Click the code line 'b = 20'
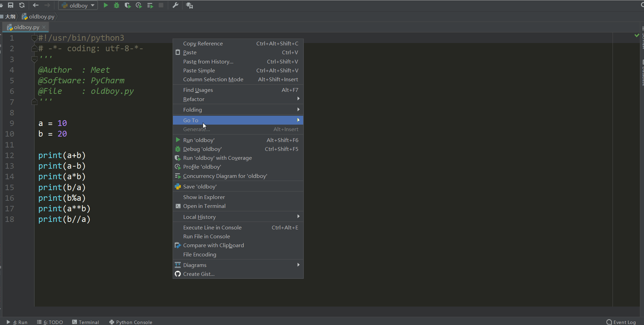This screenshot has width=644, height=325. click(x=53, y=134)
